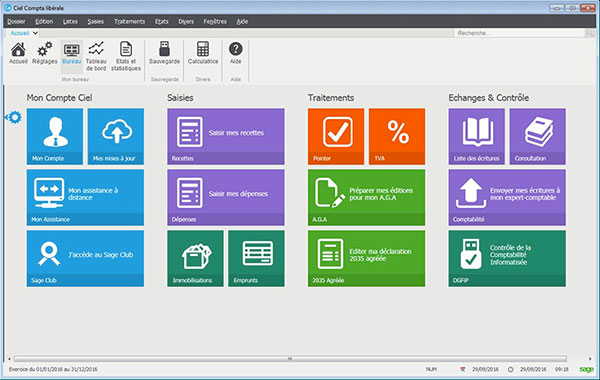The image size is (600, 380).
Task: Open the Consultation books tile
Action: coord(538,136)
